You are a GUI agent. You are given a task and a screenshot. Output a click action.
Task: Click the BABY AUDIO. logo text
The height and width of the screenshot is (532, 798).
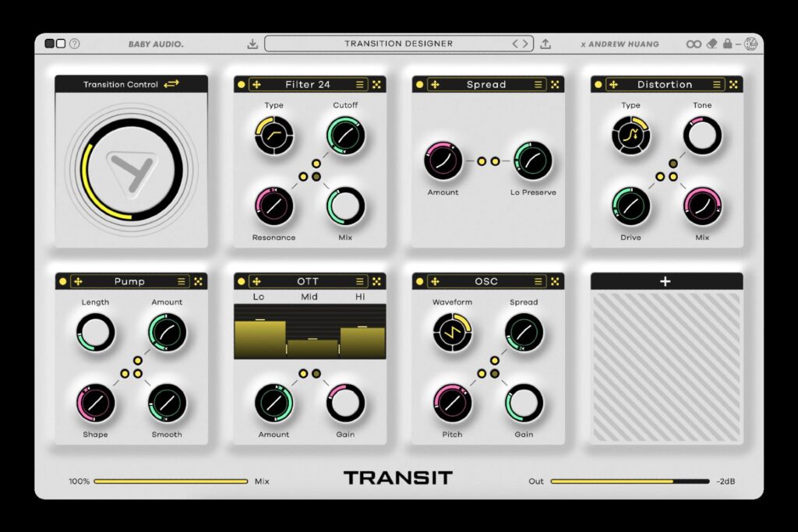click(156, 44)
